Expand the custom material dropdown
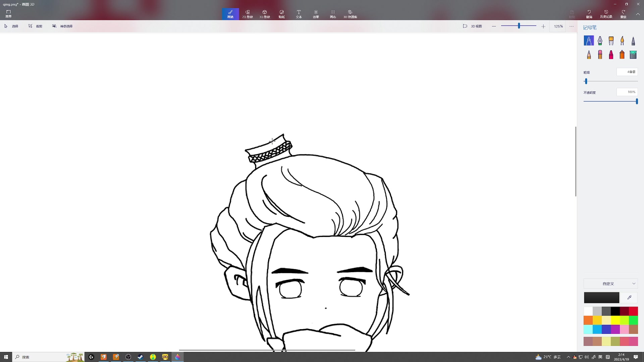 point(610,284)
